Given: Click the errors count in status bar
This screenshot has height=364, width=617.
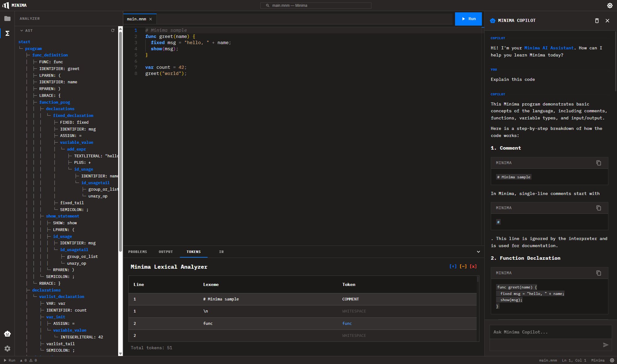Looking at the screenshot, I should [23, 360].
